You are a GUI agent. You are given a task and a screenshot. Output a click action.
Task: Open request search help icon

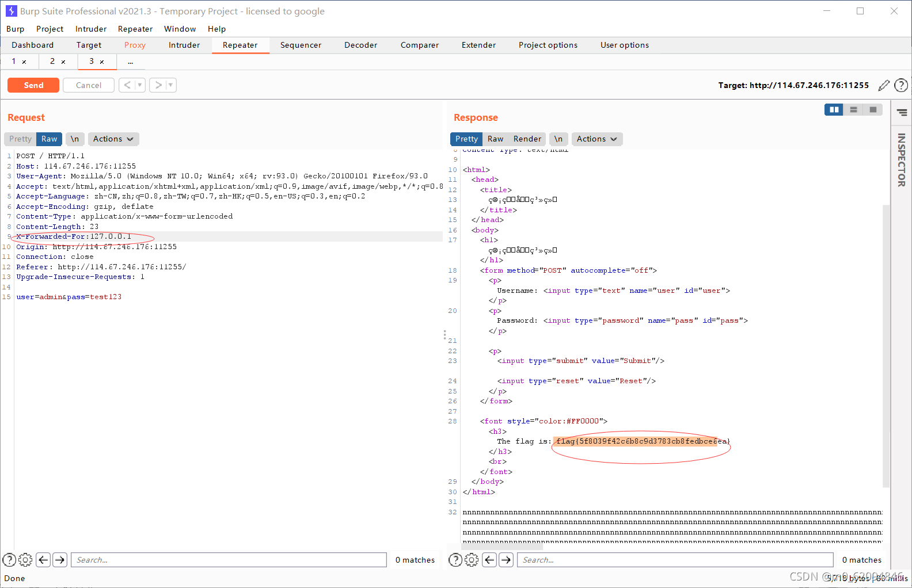pos(9,560)
